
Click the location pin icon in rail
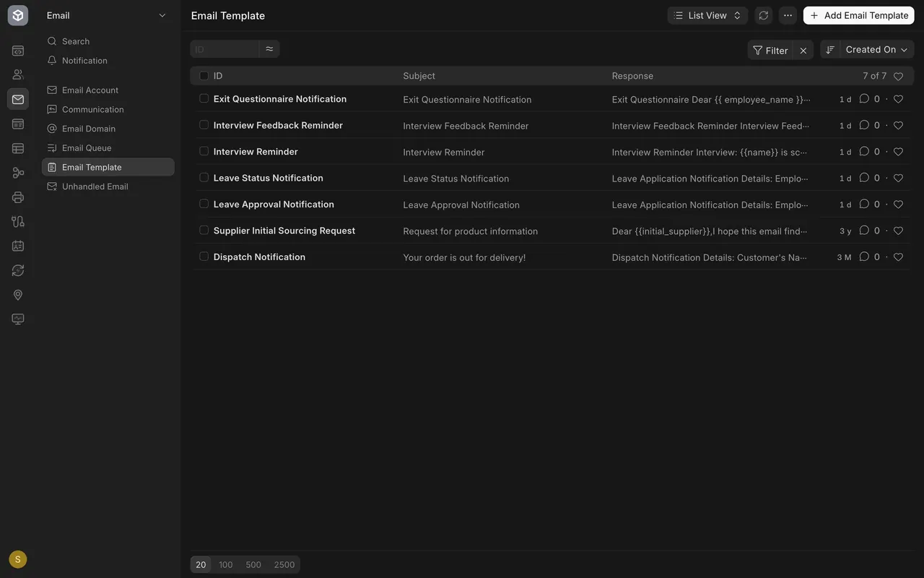(18, 295)
